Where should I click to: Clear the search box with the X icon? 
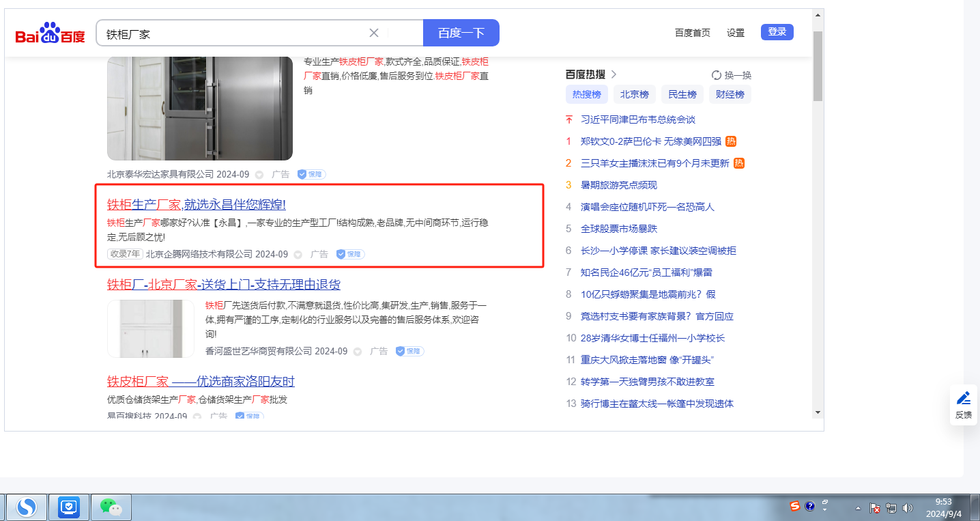tap(374, 33)
